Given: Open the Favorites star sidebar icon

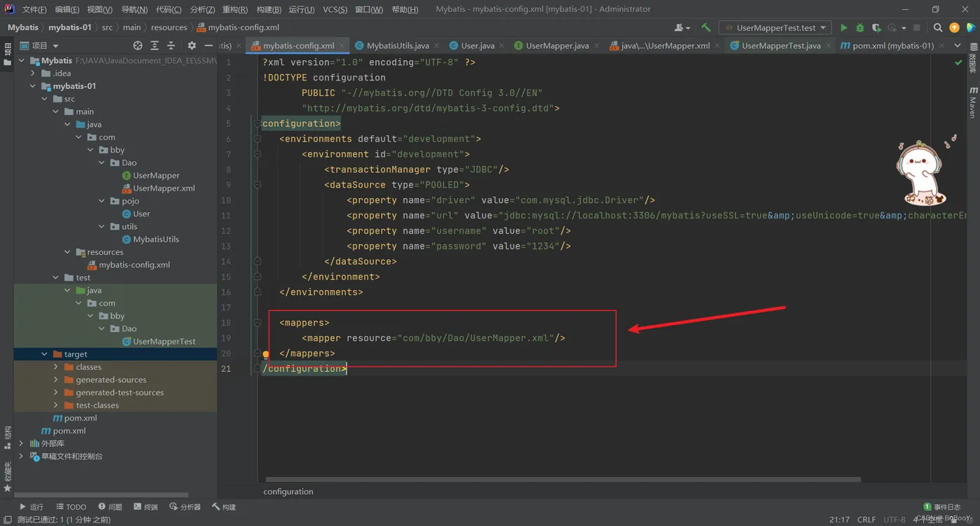Looking at the screenshot, I should (x=8, y=488).
